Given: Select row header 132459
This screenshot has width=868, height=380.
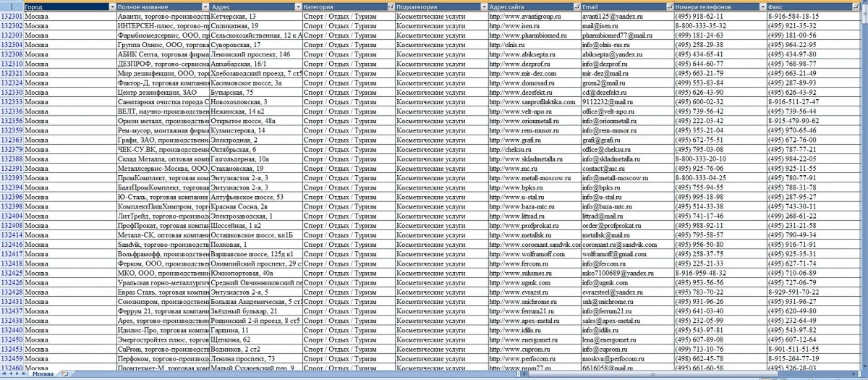Looking at the screenshot, I should pos(12,359).
